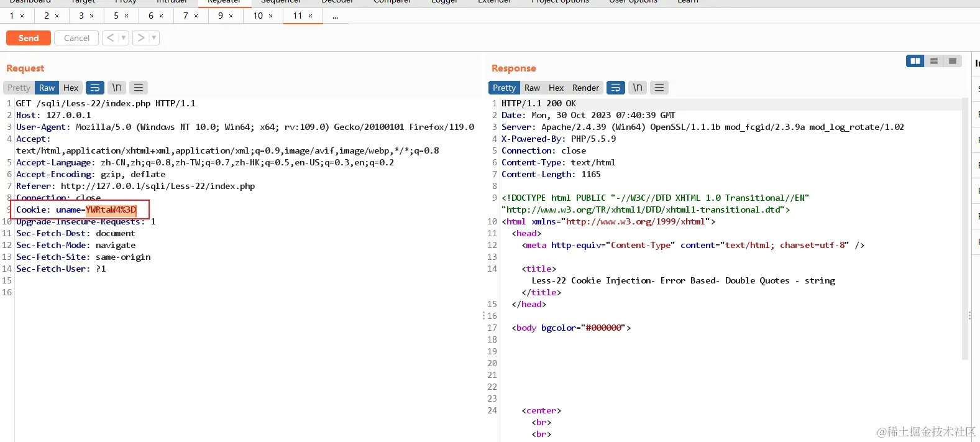Close Repeater tab 1

pos(22,16)
